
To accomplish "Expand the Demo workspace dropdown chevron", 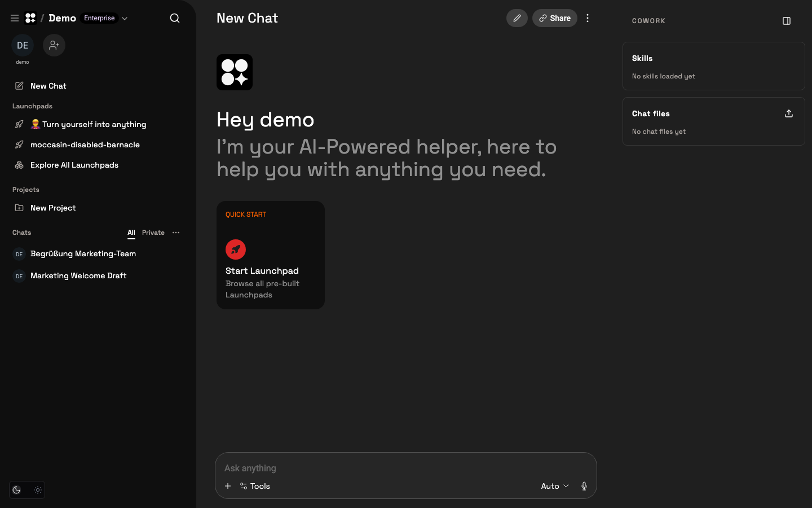I will [x=125, y=18].
